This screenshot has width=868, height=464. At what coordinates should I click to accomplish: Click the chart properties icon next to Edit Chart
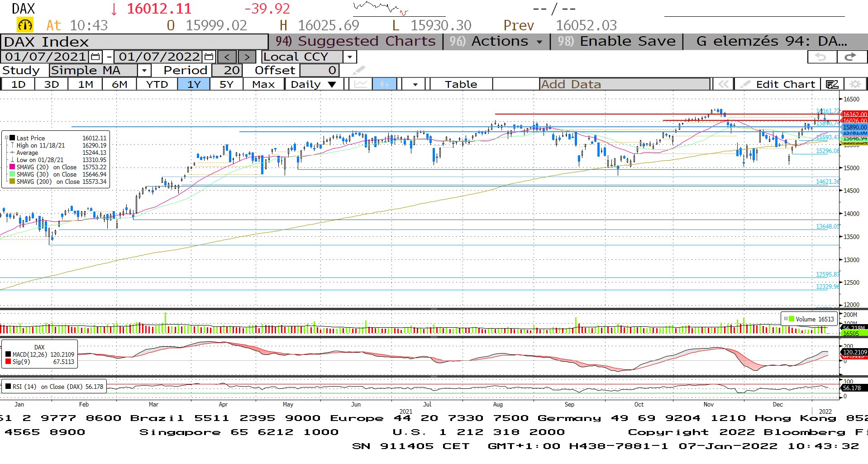832,84
